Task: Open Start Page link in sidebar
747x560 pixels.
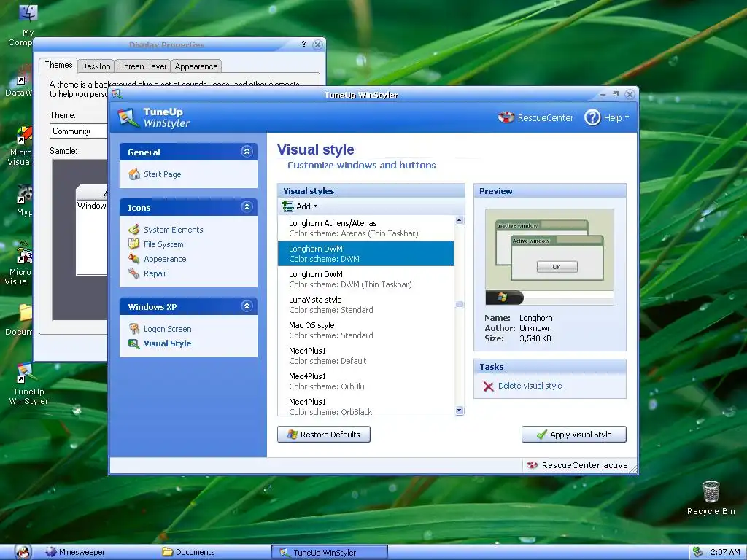Action: pos(163,174)
